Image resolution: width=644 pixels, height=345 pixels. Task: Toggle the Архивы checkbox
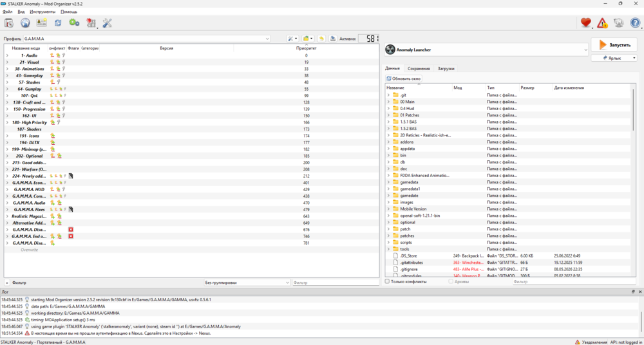[451, 282]
